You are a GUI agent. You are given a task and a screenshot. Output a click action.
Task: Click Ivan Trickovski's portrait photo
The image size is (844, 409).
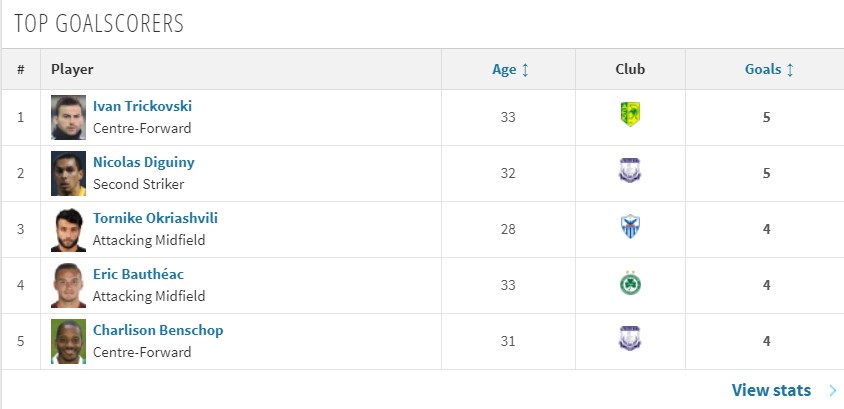(x=68, y=117)
